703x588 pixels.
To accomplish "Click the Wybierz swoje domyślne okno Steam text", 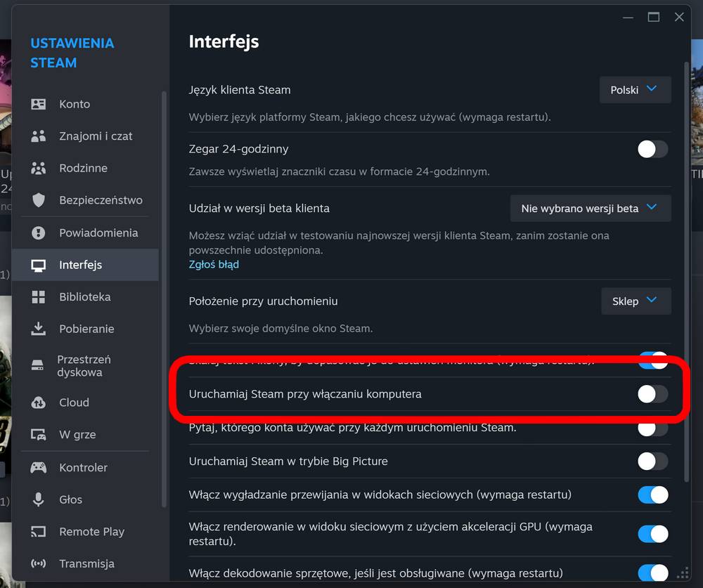I will [280, 329].
